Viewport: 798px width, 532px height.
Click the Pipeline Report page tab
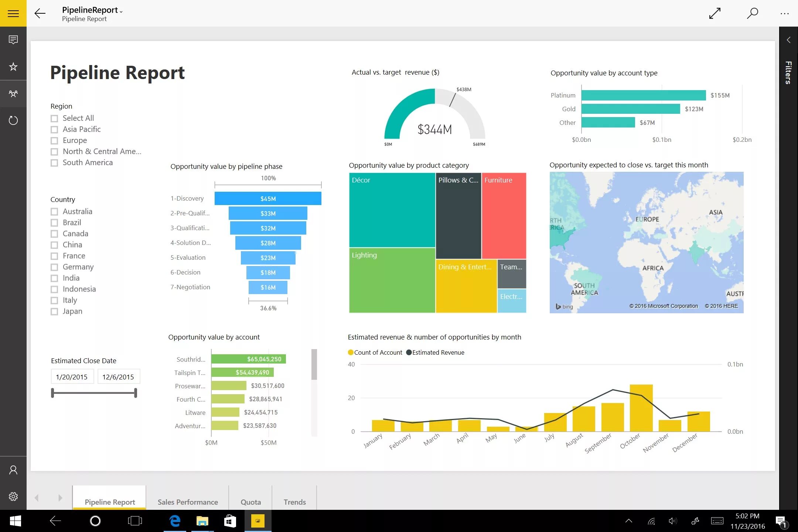coord(109,502)
